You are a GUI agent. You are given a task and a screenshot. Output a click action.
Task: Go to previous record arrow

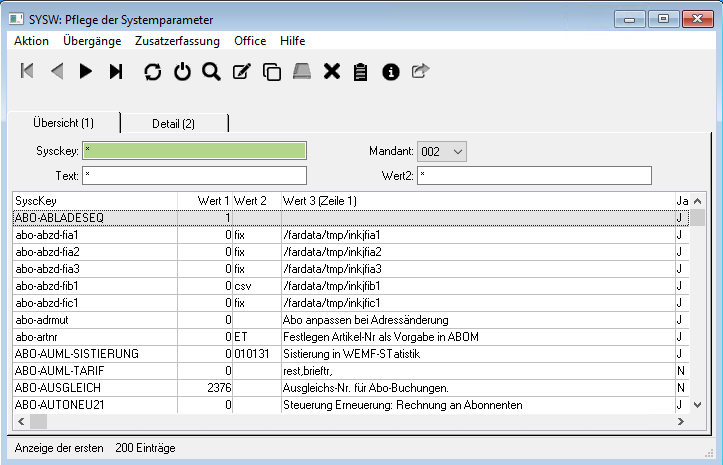pos(57,71)
